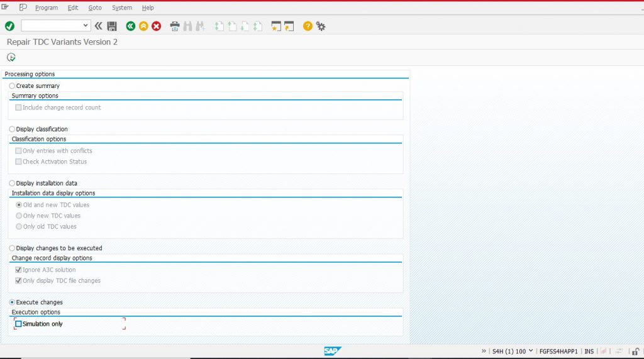The width and height of the screenshot is (644, 359).
Task: Click Change record display options header
Action: coord(52,258)
